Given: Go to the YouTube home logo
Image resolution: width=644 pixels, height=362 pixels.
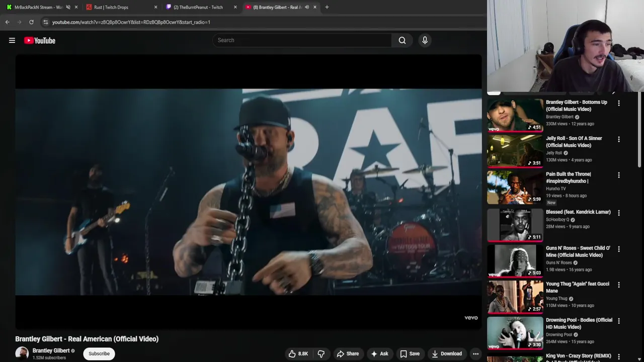Looking at the screenshot, I should click(x=40, y=40).
